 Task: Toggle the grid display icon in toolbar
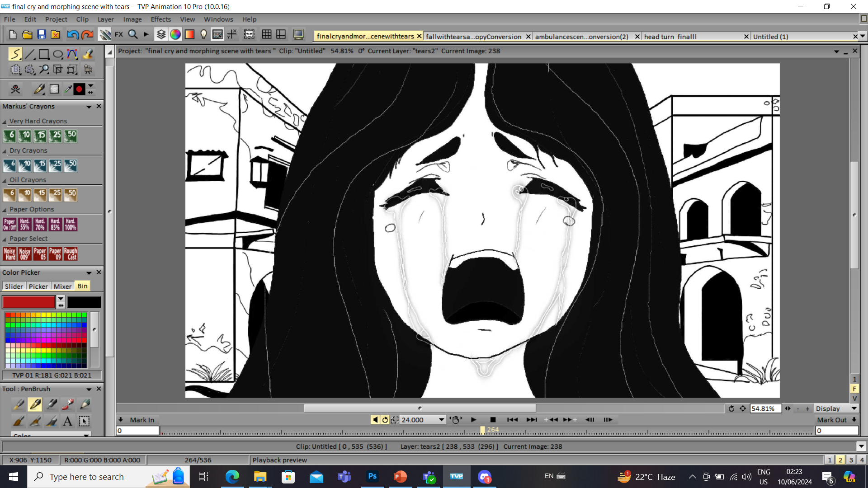pos(267,34)
